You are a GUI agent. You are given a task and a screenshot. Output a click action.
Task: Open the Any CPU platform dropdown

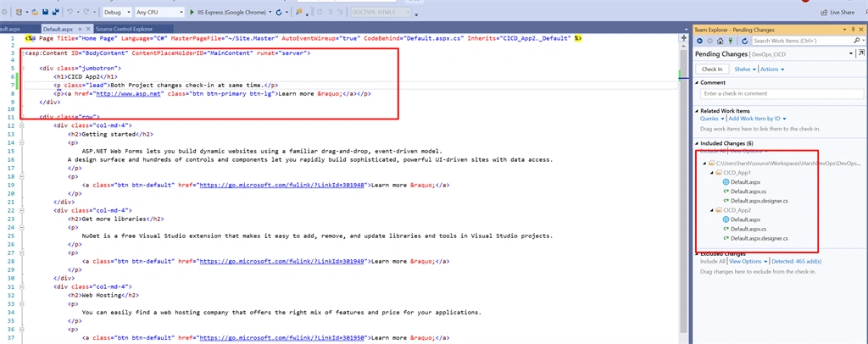pyautogui.click(x=181, y=12)
